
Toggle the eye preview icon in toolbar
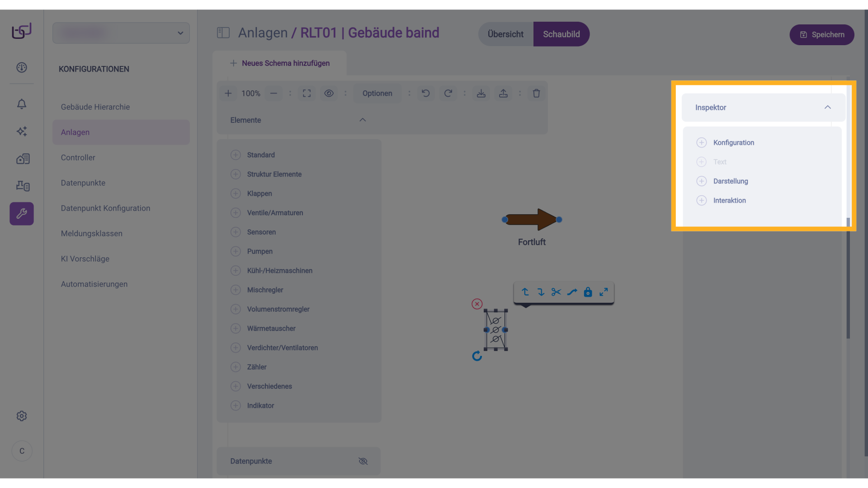click(x=329, y=93)
